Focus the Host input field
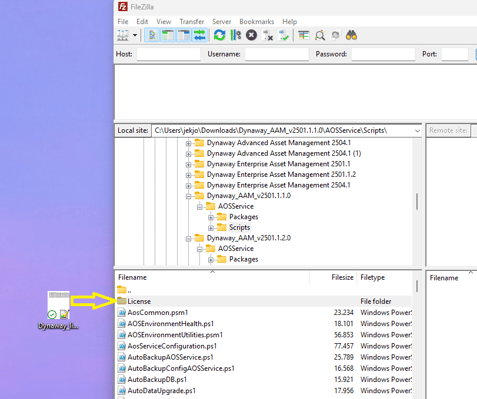This screenshot has height=399, width=477. (169, 54)
